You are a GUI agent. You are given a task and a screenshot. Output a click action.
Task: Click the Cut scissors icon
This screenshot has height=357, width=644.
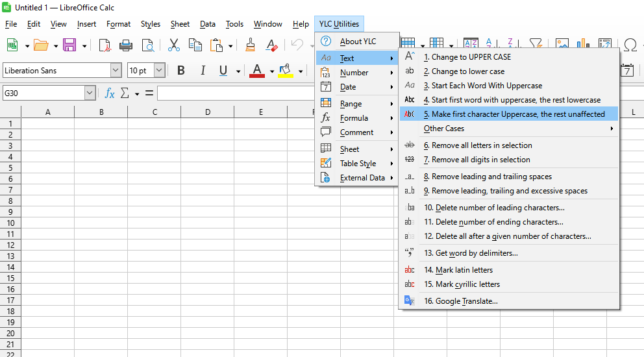click(173, 45)
